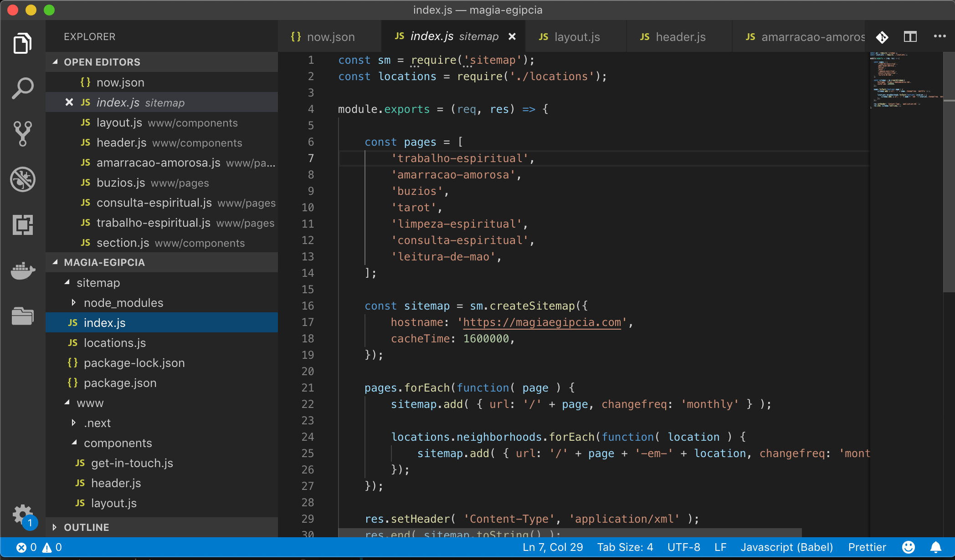Follow the https://magiaegipcia.com link in code

pos(542,322)
